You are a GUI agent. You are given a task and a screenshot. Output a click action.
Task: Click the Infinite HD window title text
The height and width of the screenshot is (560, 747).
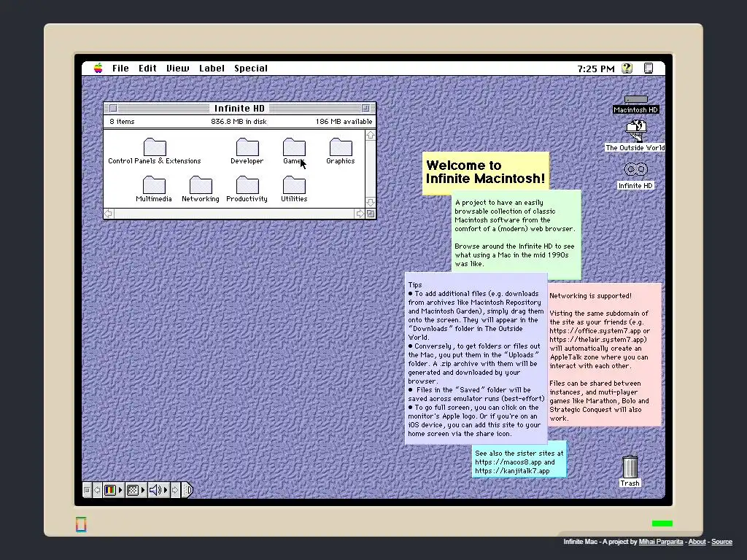[x=239, y=108]
